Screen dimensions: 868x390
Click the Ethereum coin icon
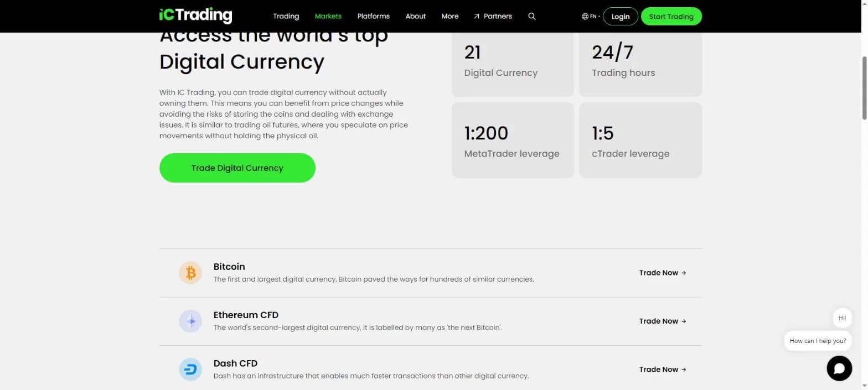pyautogui.click(x=190, y=321)
